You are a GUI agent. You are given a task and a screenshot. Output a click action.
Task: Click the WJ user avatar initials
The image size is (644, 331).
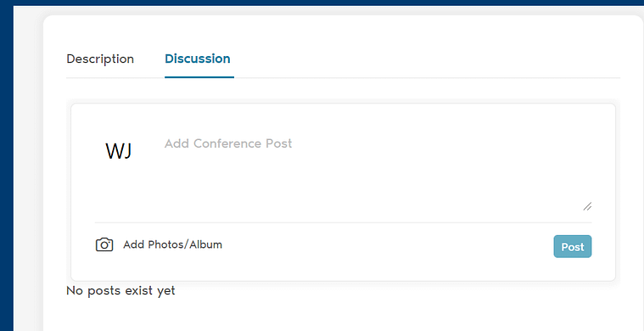coord(119,151)
